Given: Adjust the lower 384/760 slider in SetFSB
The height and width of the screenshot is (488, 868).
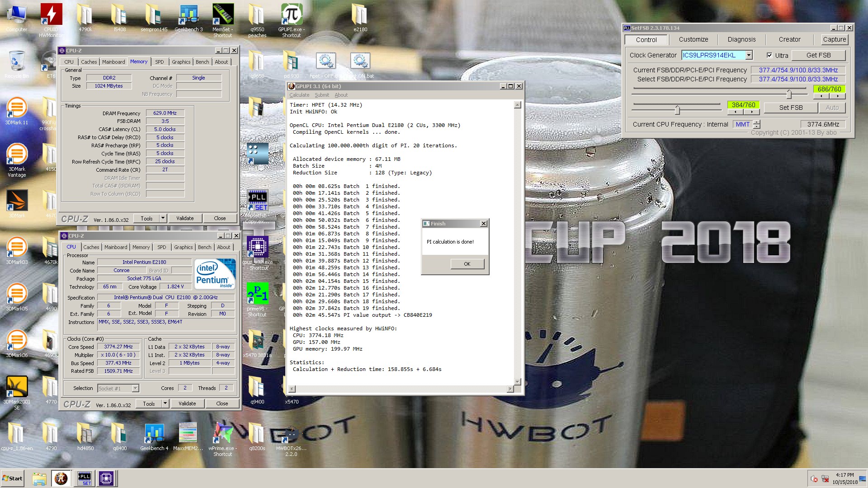Looking at the screenshot, I should (677, 110).
